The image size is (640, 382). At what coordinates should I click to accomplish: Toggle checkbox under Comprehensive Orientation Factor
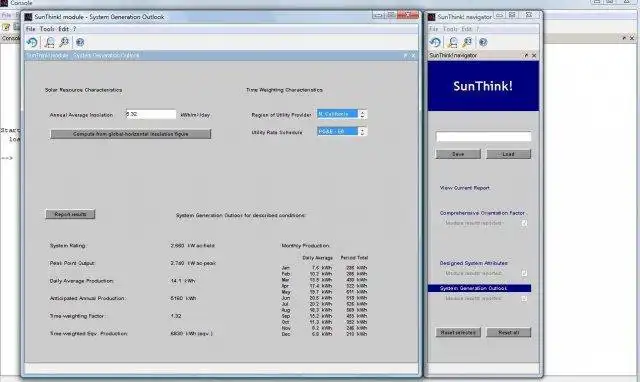point(524,223)
